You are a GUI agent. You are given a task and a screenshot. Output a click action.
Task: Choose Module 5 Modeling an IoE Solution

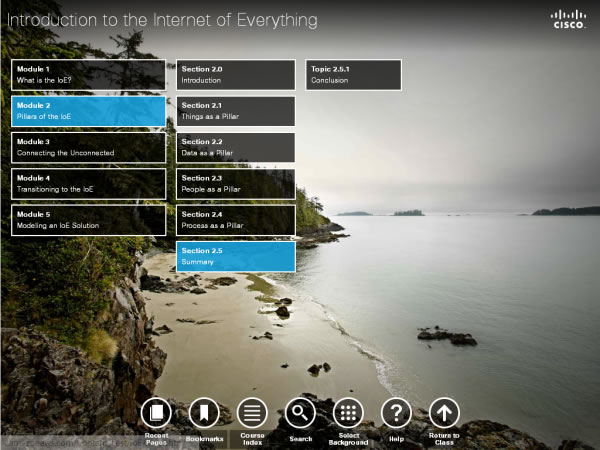tap(88, 220)
